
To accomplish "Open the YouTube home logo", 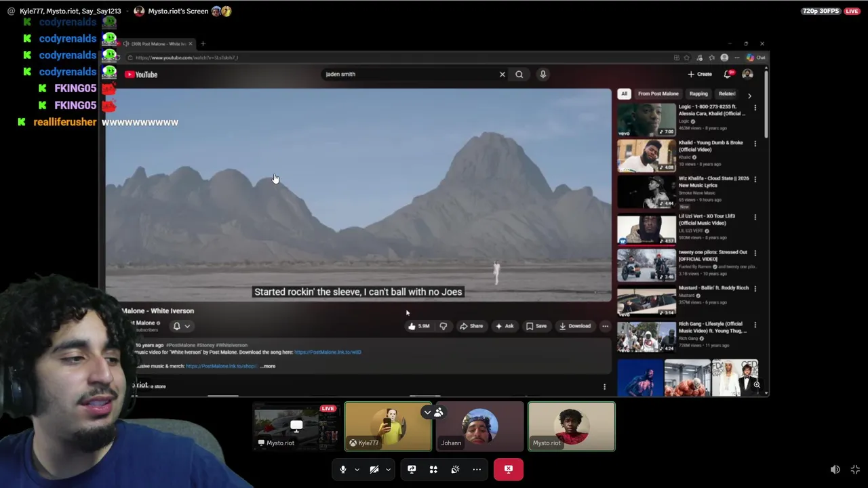I will [141, 75].
